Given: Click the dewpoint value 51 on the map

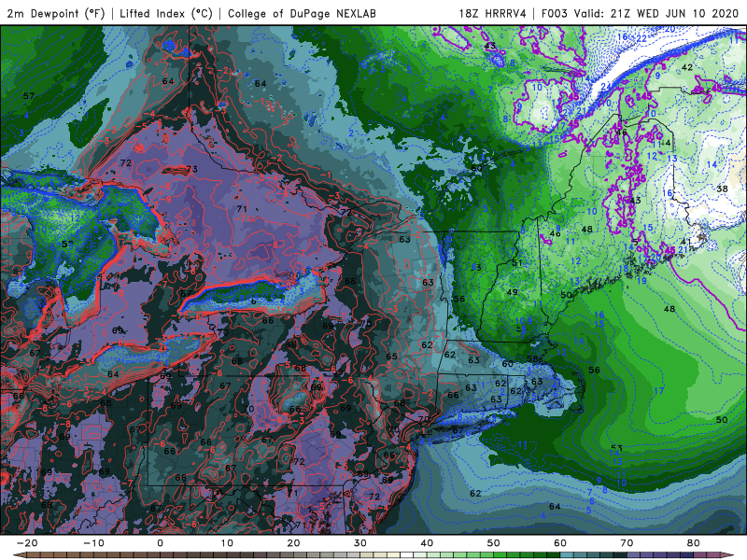Looking at the screenshot, I should [x=516, y=262].
